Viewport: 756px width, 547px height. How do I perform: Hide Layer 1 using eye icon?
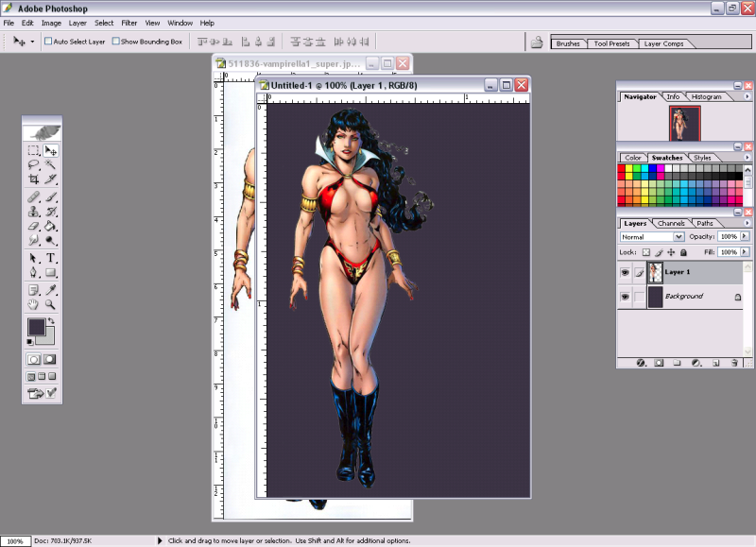point(625,272)
